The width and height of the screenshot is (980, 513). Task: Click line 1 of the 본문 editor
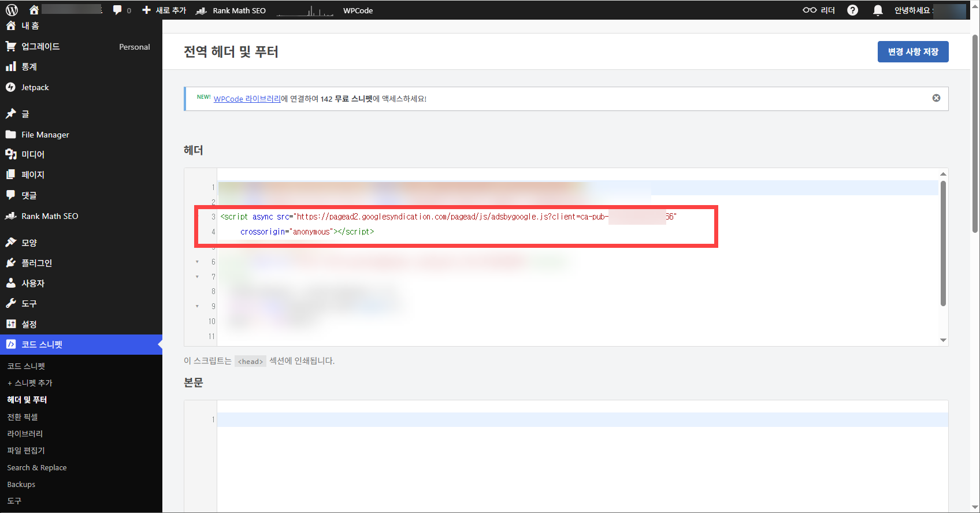click(x=582, y=419)
